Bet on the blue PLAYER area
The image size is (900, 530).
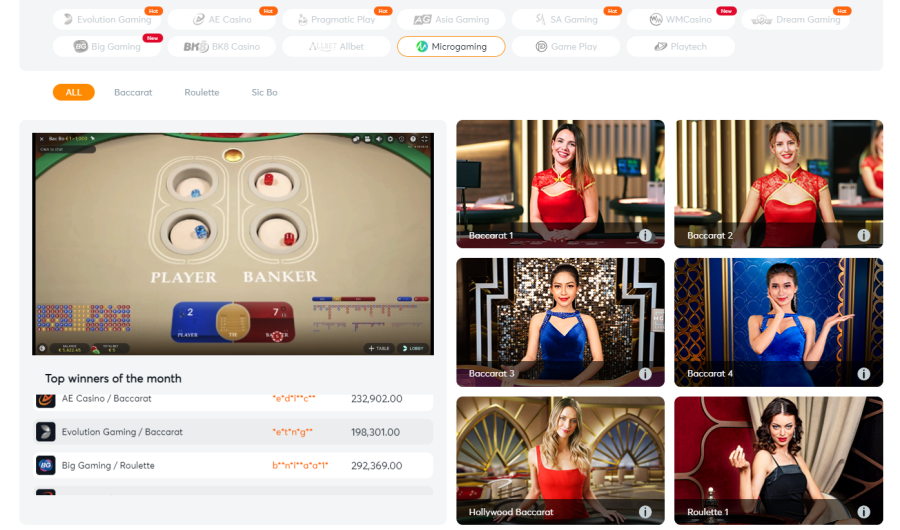(194, 322)
